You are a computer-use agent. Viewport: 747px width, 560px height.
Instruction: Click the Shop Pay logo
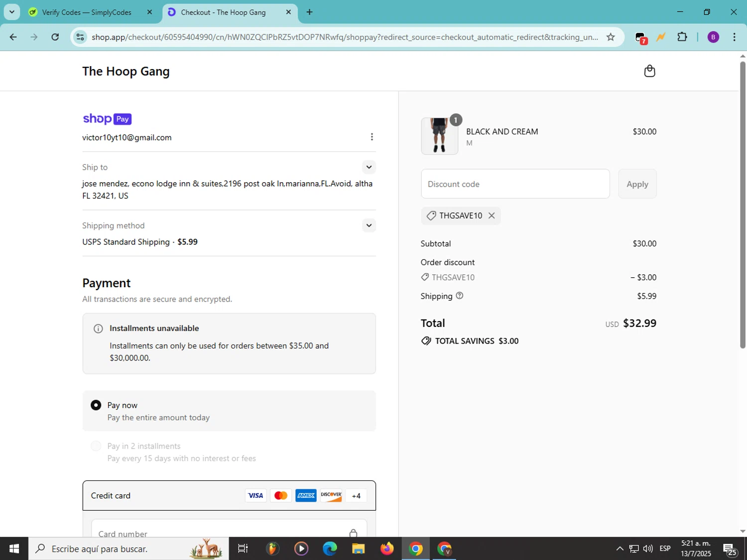tap(107, 119)
